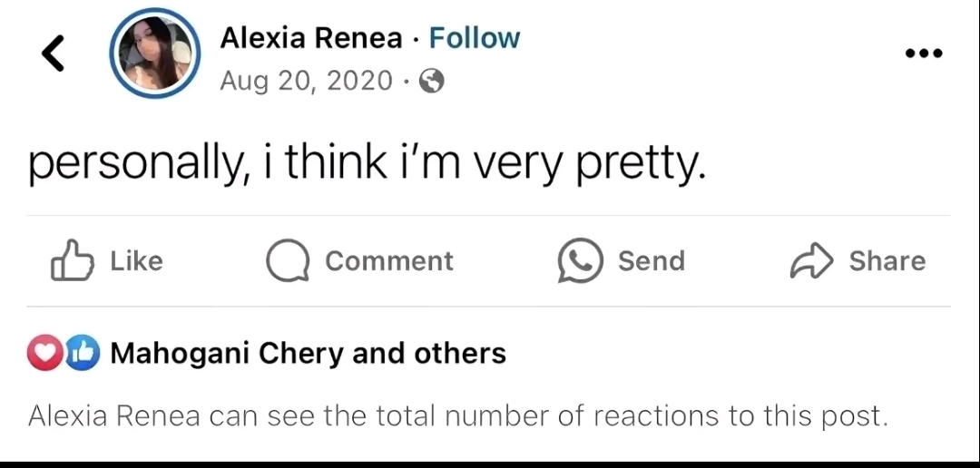This screenshot has height=468, width=980.
Task: Open the Aug 20, 2020 timestamp
Action: 306,82
